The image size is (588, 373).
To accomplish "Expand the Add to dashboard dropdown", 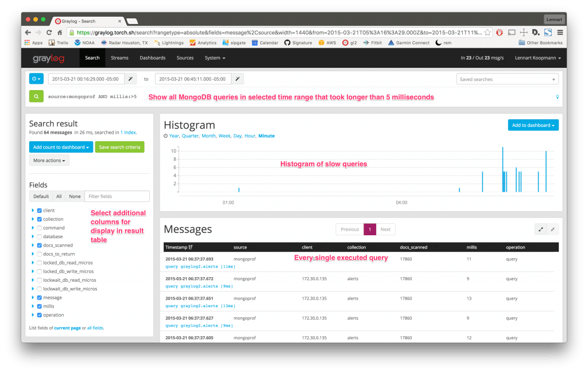I will click(533, 125).
